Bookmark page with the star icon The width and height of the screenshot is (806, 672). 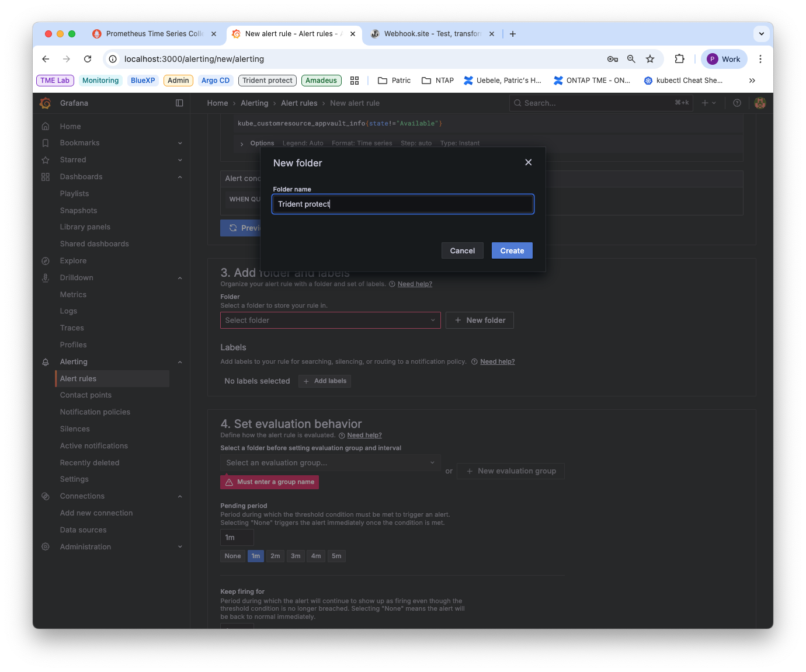click(650, 59)
